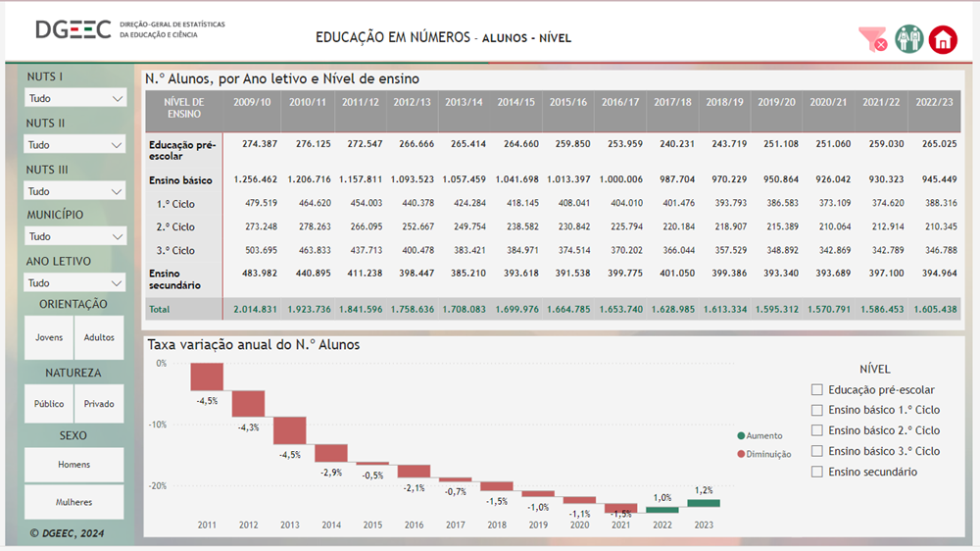Open the students page icon
The height and width of the screenshot is (551, 980).
point(909,39)
